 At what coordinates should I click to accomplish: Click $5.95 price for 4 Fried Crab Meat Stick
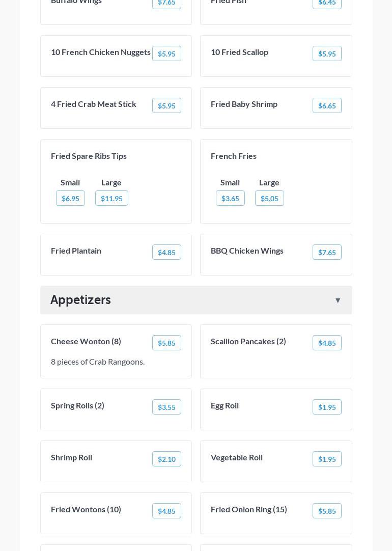tap(166, 106)
